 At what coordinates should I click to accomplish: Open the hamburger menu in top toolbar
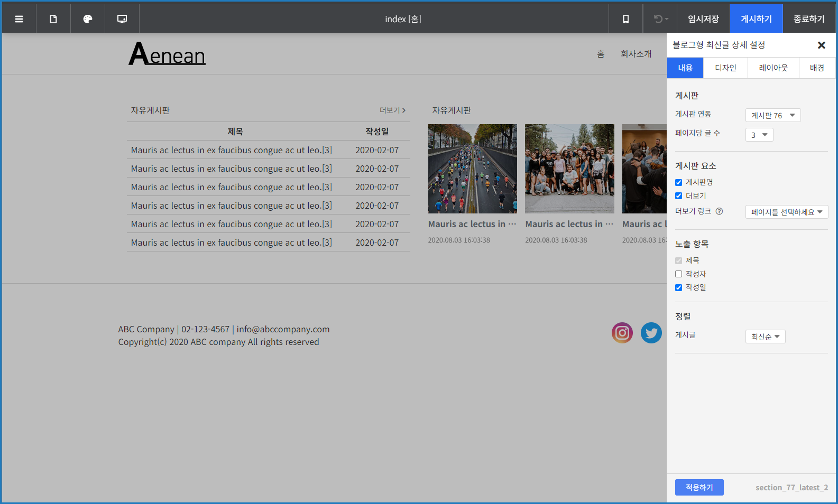(19, 19)
